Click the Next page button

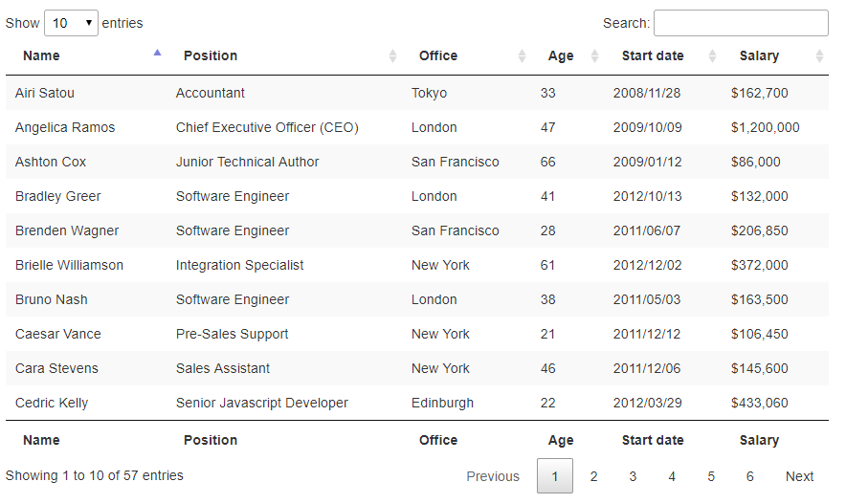[x=799, y=476]
